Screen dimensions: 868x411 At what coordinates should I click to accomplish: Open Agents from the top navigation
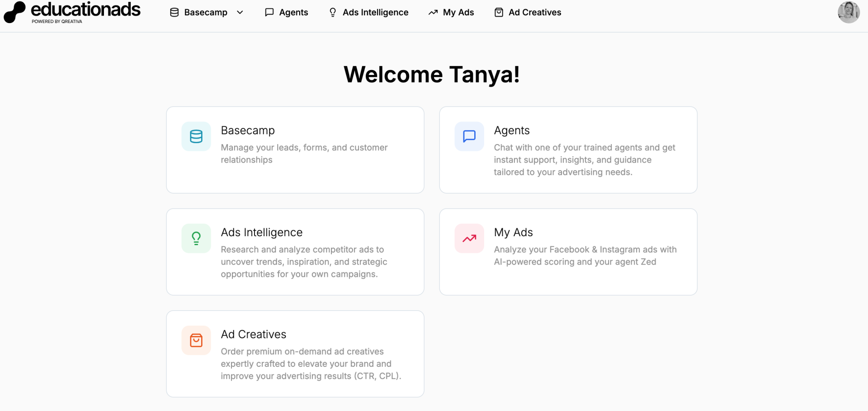[293, 13]
